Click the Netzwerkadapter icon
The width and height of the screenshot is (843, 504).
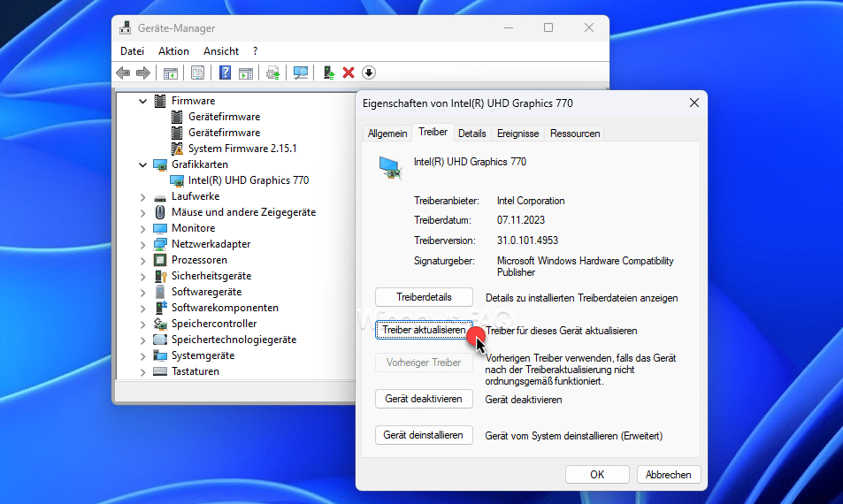160,244
